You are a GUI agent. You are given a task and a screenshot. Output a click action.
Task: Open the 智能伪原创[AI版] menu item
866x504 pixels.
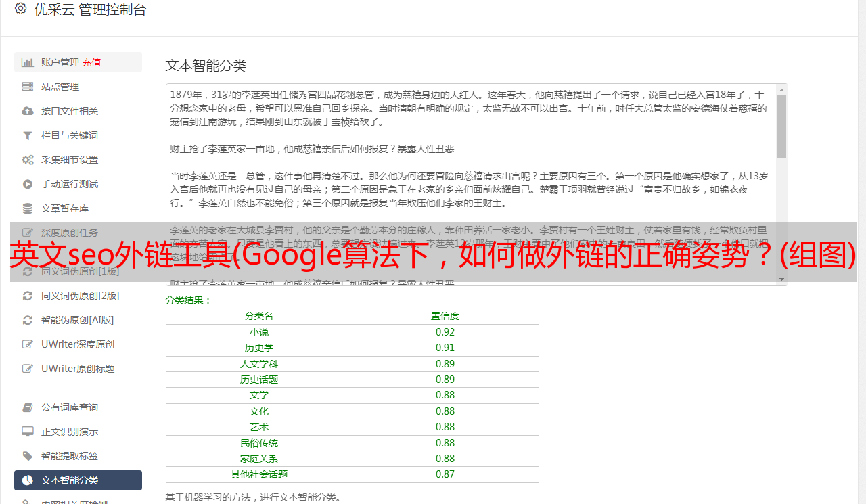point(78,320)
